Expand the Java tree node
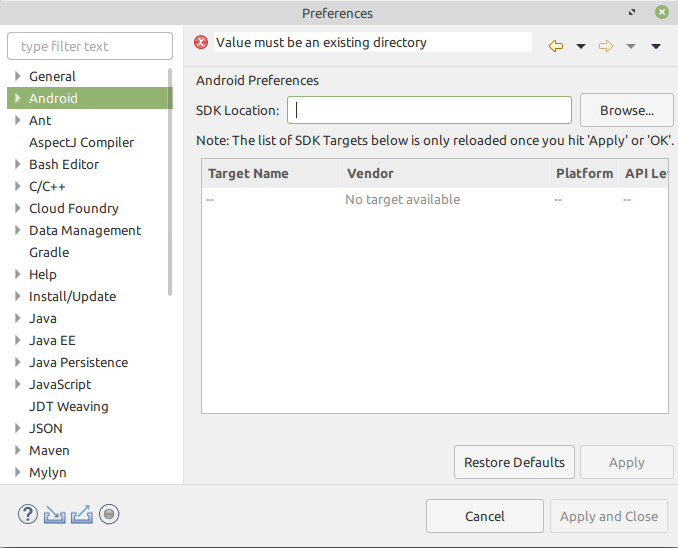Viewport: 678px width, 548px height. 17,318
